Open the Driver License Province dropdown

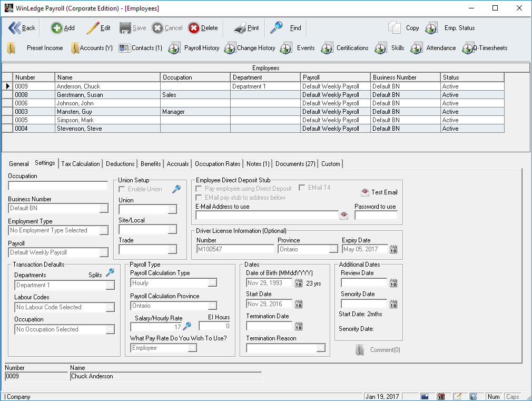click(333, 249)
